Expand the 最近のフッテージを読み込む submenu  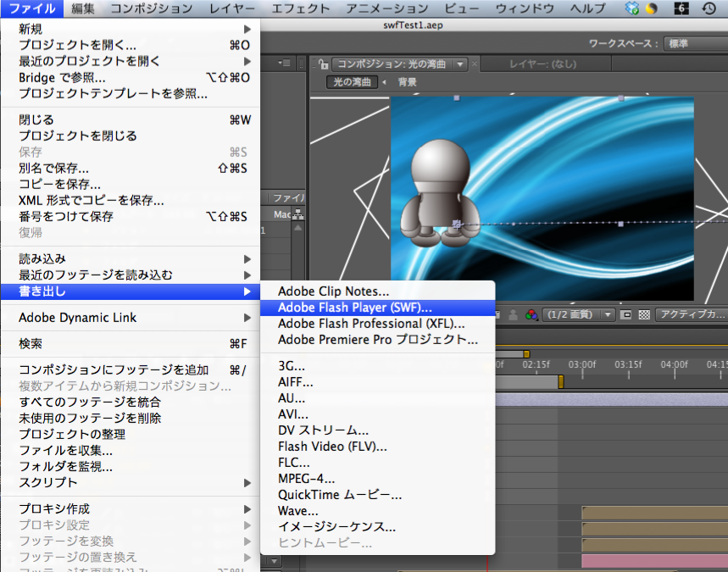pyautogui.click(x=130, y=275)
